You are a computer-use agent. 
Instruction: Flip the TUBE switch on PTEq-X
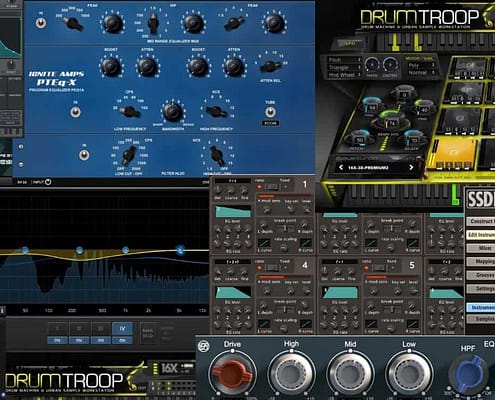pyautogui.click(x=270, y=112)
